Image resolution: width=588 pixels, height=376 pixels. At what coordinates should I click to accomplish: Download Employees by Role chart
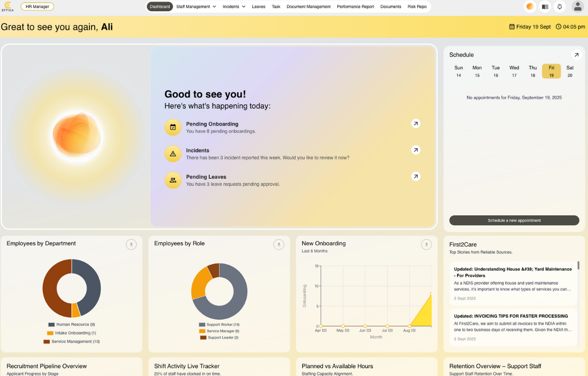tap(279, 244)
